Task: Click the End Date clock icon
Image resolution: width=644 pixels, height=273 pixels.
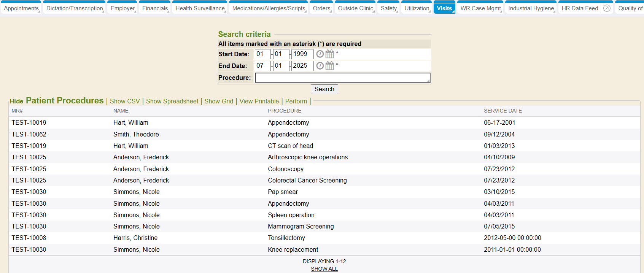Action: click(320, 66)
